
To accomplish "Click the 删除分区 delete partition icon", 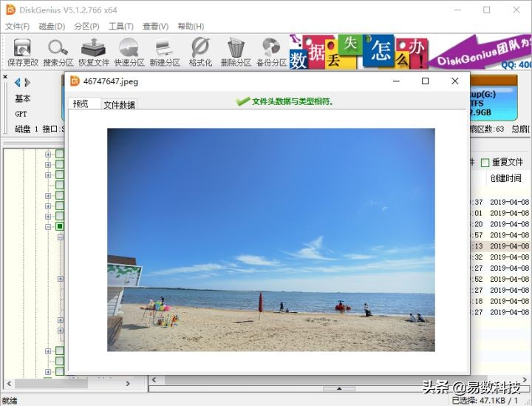I will (x=236, y=53).
